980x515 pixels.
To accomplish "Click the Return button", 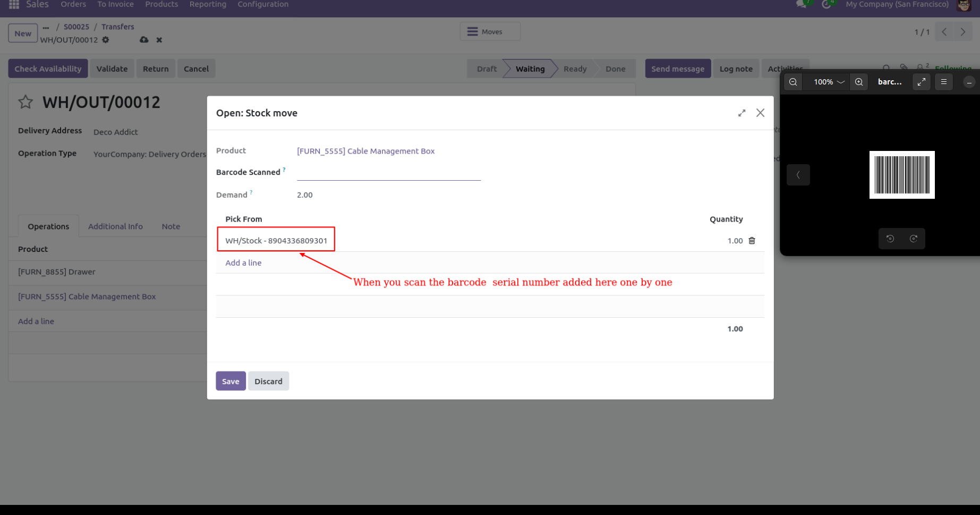I will tap(156, 69).
